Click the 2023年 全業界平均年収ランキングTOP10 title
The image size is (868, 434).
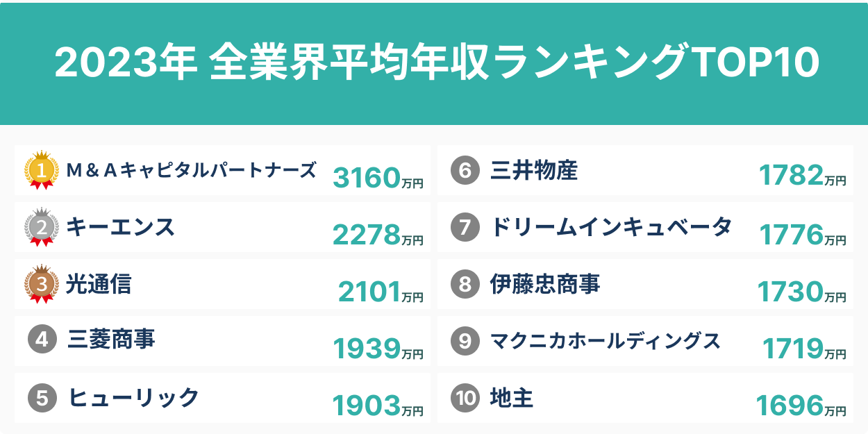pyautogui.click(x=437, y=63)
